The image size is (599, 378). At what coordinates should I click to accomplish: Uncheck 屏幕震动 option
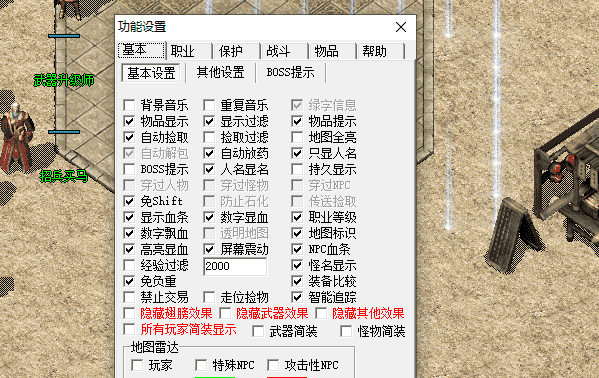point(209,249)
